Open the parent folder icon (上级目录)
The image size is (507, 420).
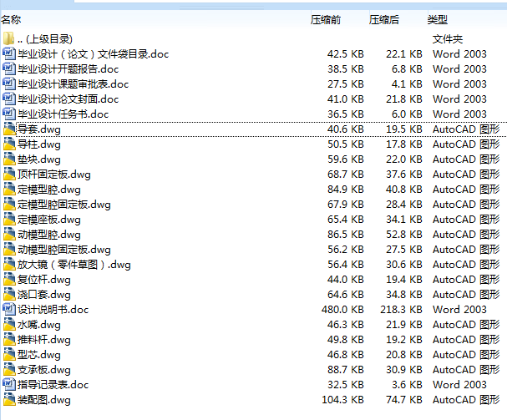[8, 38]
